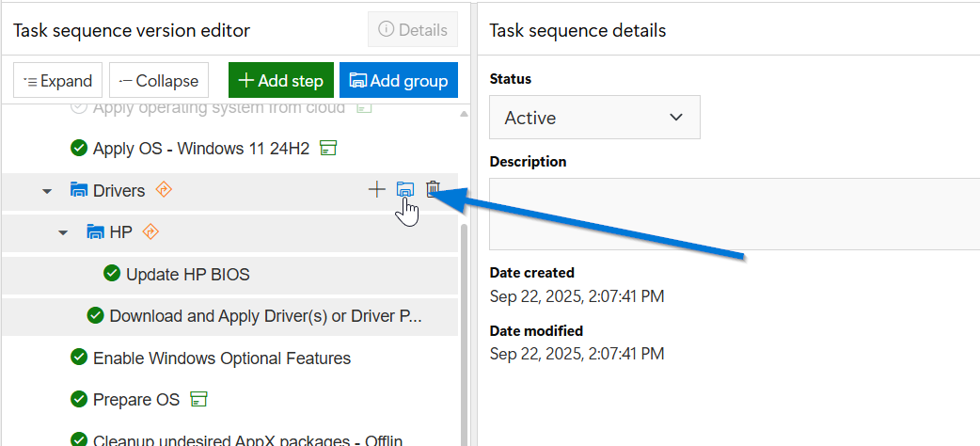The width and height of the screenshot is (980, 446).
Task: Click green check icon on Download and Apply Driver(s)
Action: (x=95, y=315)
